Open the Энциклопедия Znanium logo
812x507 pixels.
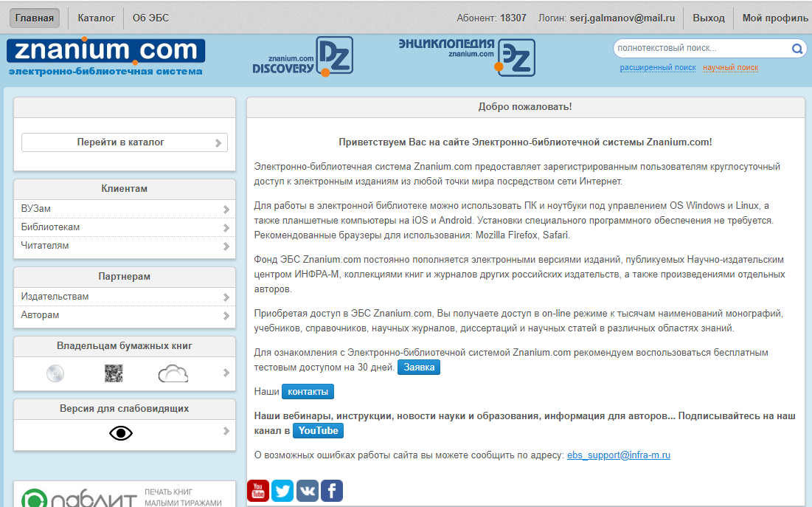click(466, 57)
